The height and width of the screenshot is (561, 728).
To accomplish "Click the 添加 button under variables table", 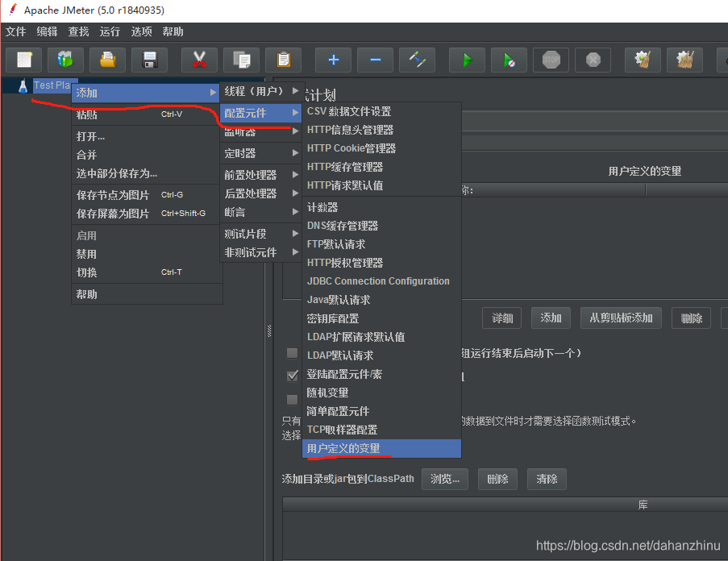I will point(551,318).
